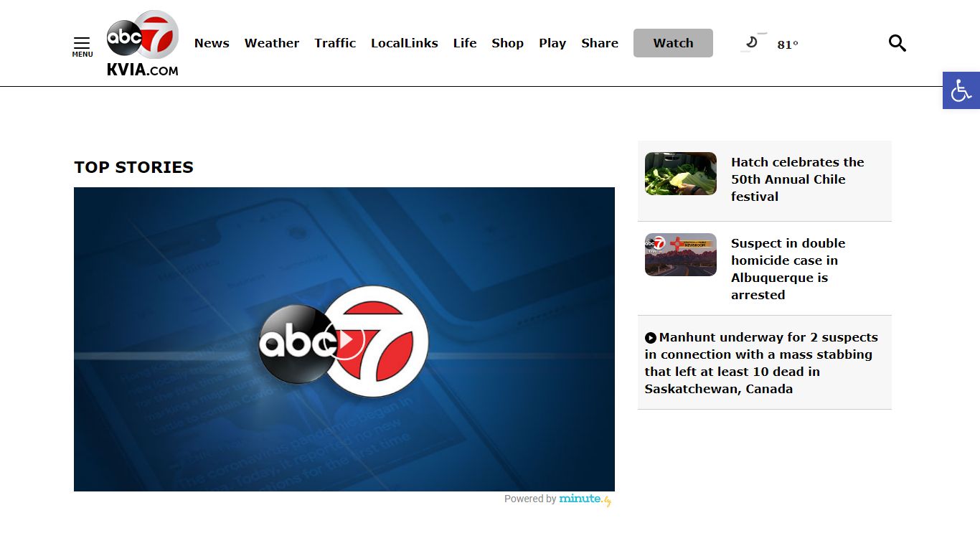Image resolution: width=980 pixels, height=551 pixels.
Task: Open the Life menu
Action: (465, 43)
